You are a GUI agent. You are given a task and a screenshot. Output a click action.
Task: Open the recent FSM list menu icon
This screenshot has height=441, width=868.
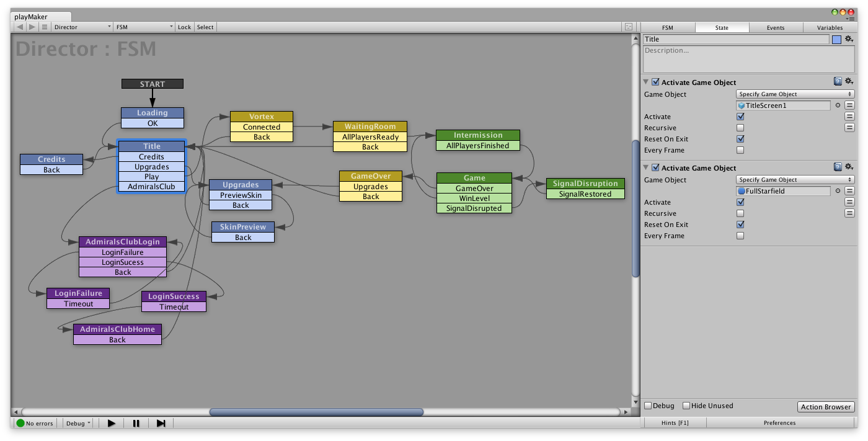point(45,27)
